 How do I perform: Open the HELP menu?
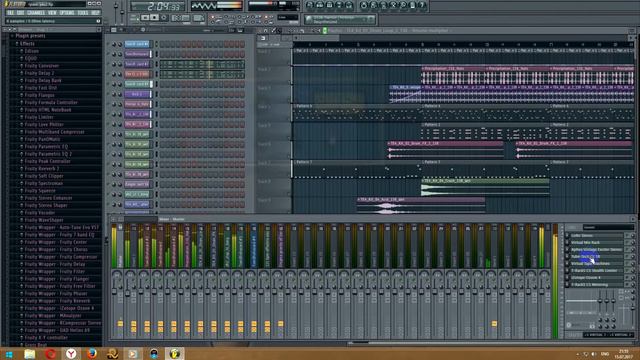[96, 13]
